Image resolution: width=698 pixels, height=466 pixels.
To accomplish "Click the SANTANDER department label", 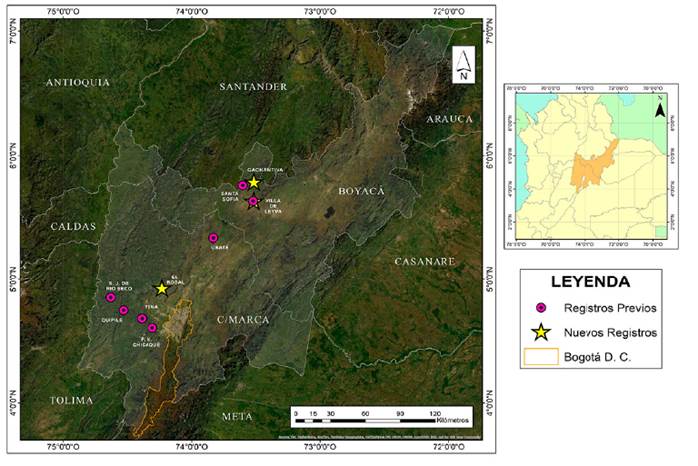I will tap(253, 87).
